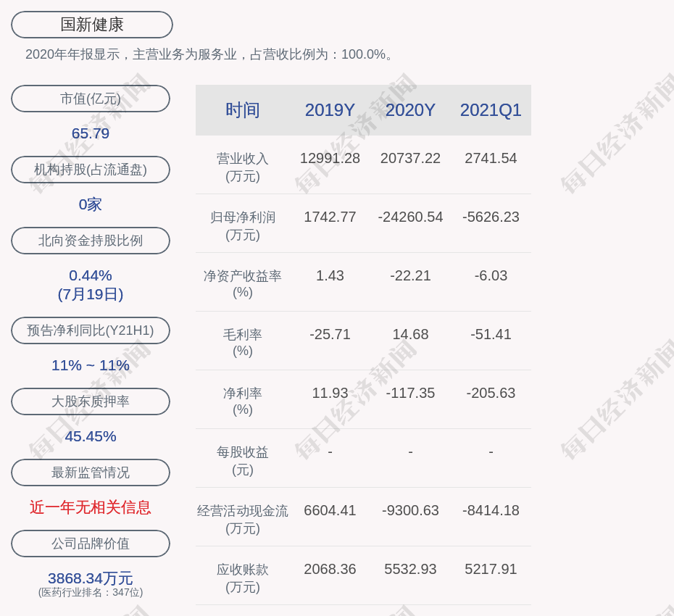Click the 时间 table header cell
The width and height of the screenshot is (674, 616).
243,110
